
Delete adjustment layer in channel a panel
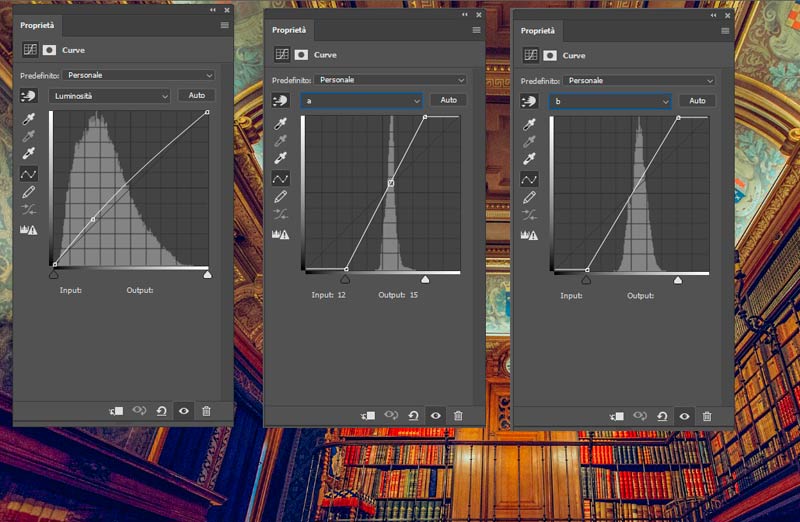(x=458, y=415)
